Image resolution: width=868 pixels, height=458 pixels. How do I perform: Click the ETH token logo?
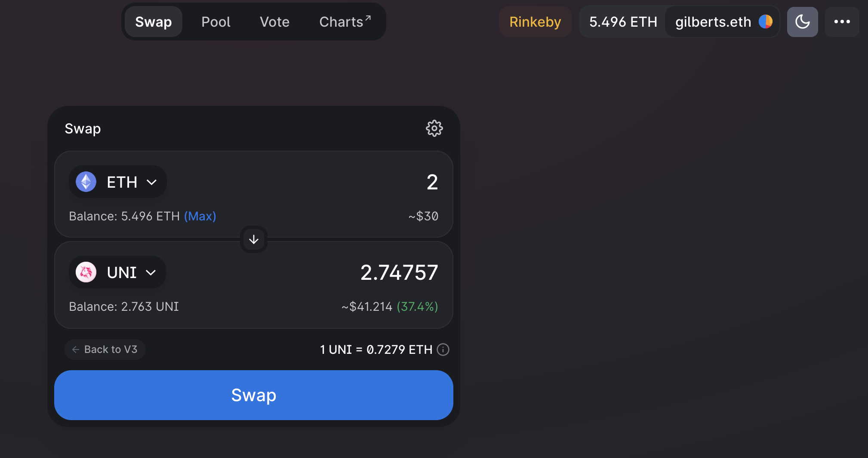(86, 182)
